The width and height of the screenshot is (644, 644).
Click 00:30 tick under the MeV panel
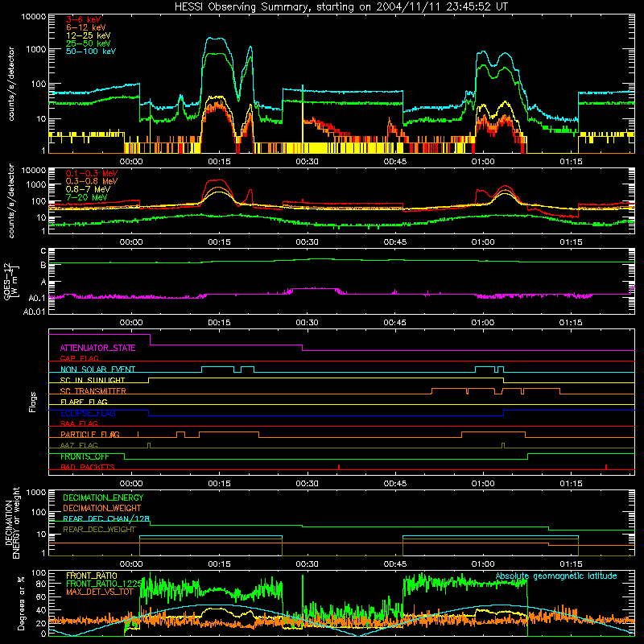[307, 242]
